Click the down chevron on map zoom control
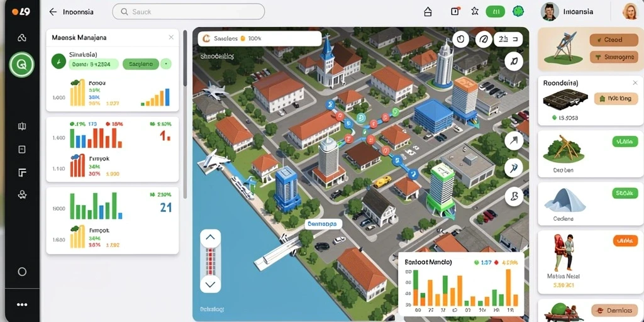 coord(210,284)
